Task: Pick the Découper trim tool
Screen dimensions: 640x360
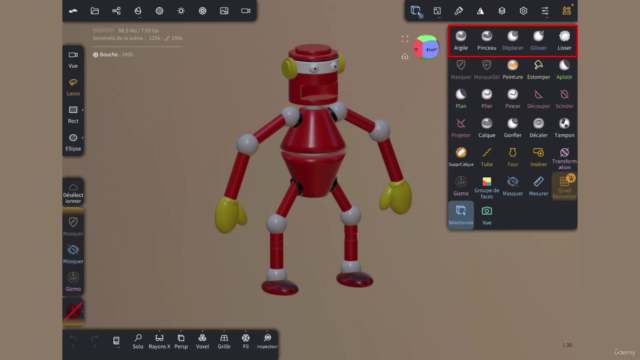Action: coord(538,99)
